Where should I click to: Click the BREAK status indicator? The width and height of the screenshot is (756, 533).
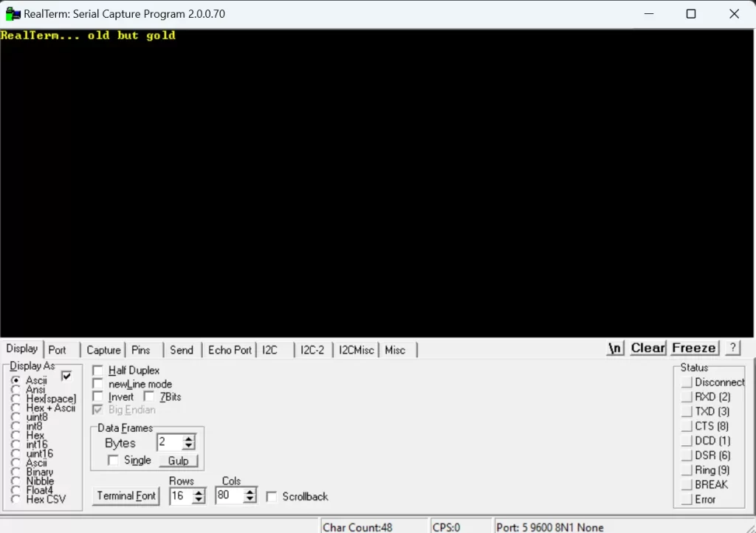(687, 485)
